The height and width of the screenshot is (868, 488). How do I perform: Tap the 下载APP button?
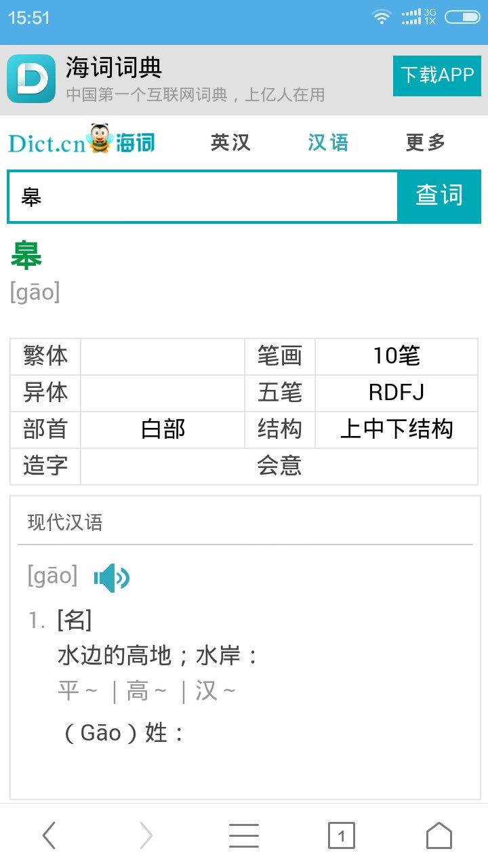(x=437, y=75)
